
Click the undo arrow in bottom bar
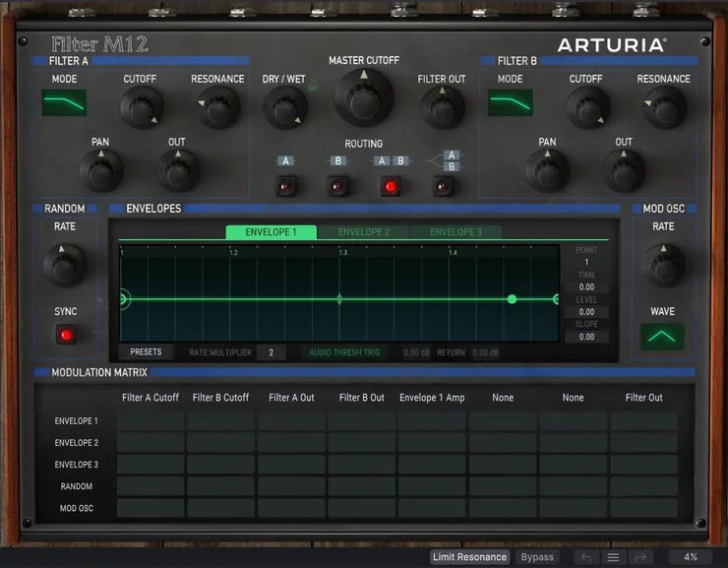(586, 557)
